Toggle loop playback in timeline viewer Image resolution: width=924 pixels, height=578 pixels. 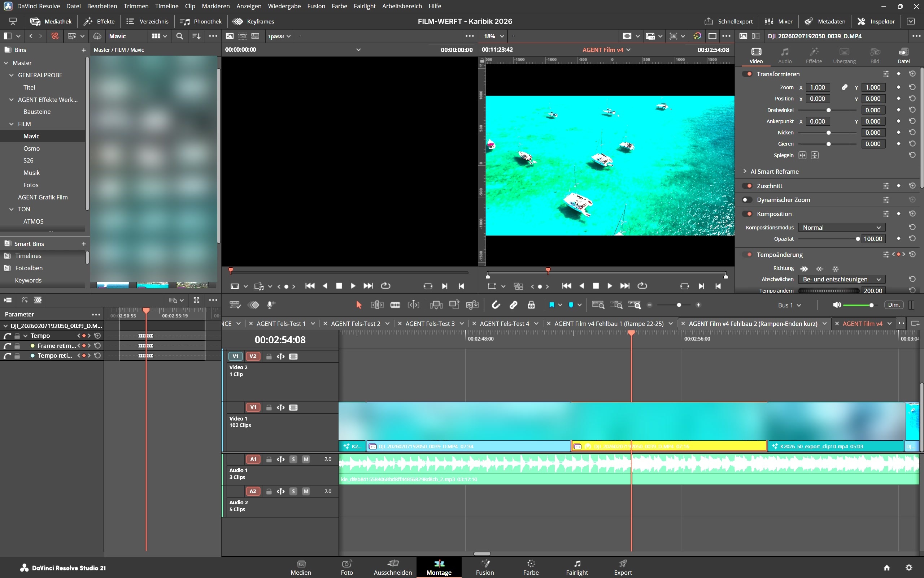642,286
